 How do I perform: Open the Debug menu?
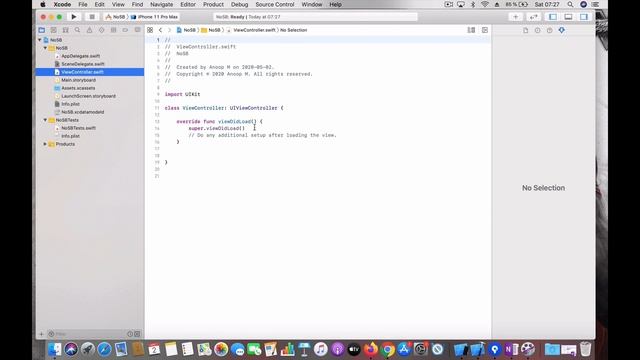(x=240, y=4)
